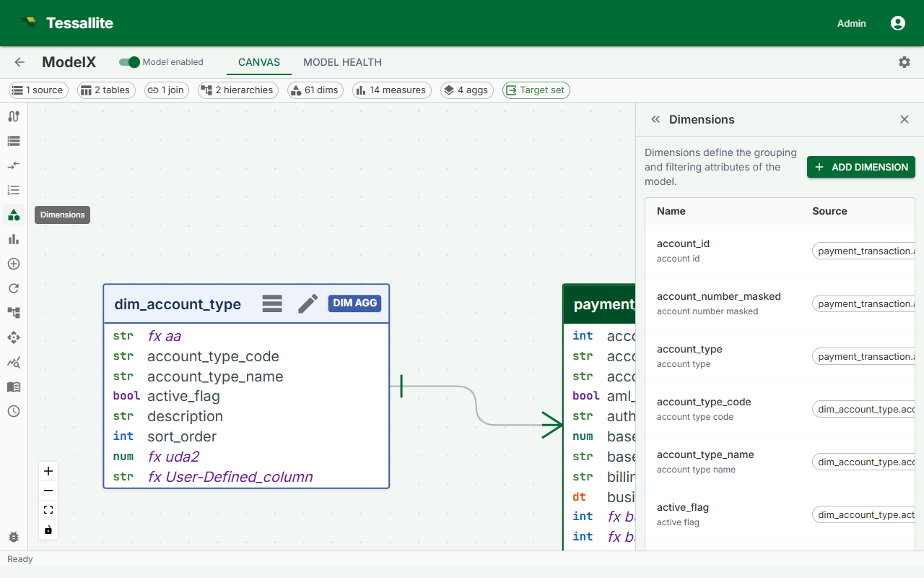Viewport: 924px width, 578px height.
Task: Toggle the Model enabled switch
Action: pyautogui.click(x=130, y=62)
